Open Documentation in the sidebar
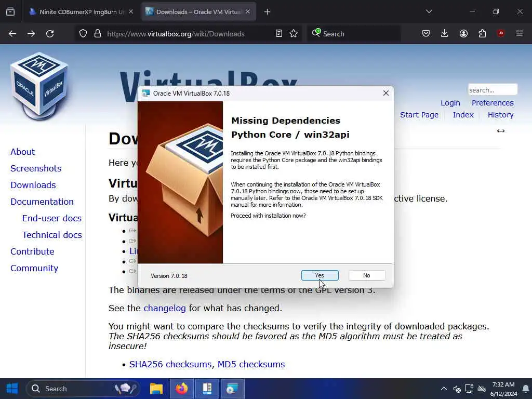The height and width of the screenshot is (399, 532). pyautogui.click(x=42, y=202)
